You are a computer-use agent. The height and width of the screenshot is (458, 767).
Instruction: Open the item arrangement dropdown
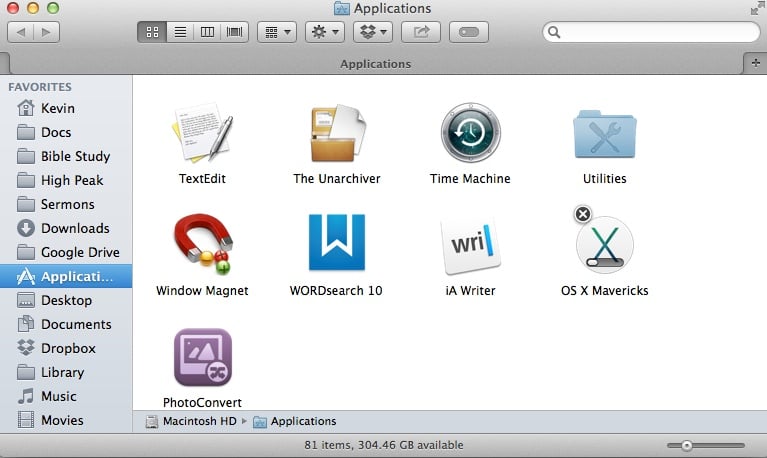[277, 32]
